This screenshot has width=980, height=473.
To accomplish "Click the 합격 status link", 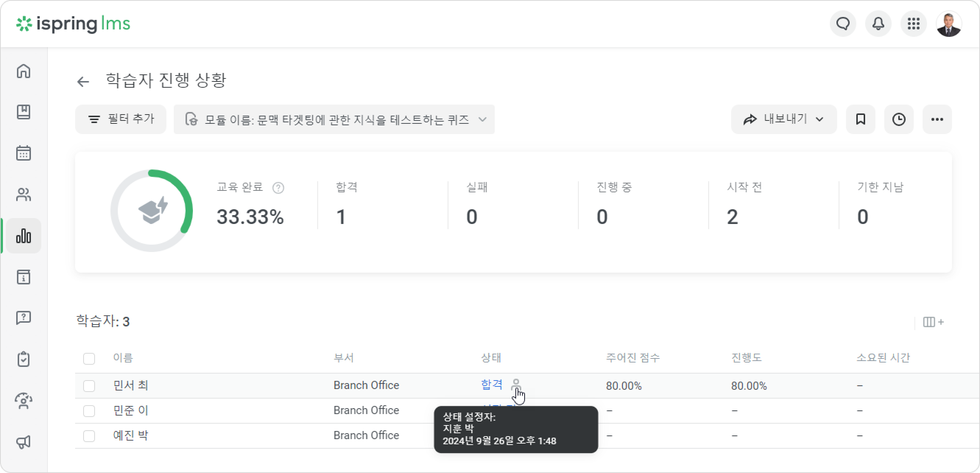I will coord(491,385).
